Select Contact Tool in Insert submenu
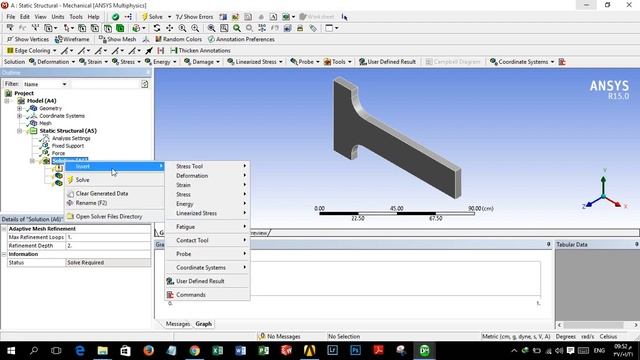 tap(207, 240)
